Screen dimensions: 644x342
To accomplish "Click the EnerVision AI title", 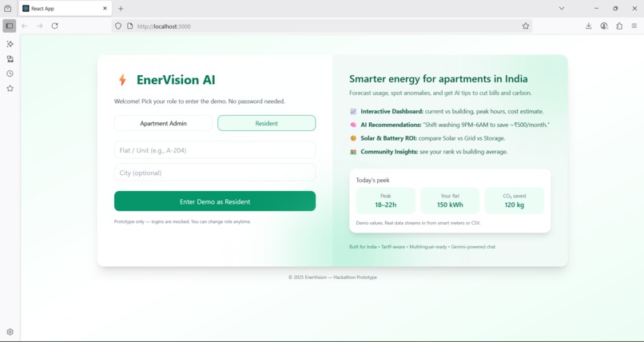I will click(176, 80).
